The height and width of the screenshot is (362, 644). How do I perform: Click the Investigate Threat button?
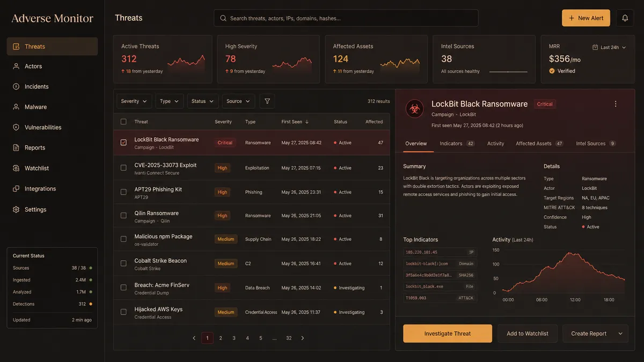coord(448,334)
